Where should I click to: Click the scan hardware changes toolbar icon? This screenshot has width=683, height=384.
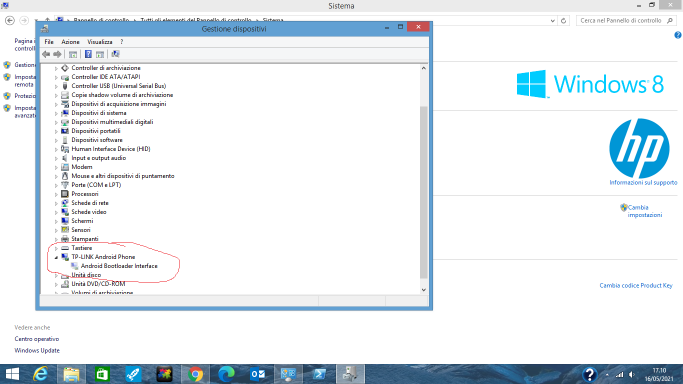(x=115, y=54)
